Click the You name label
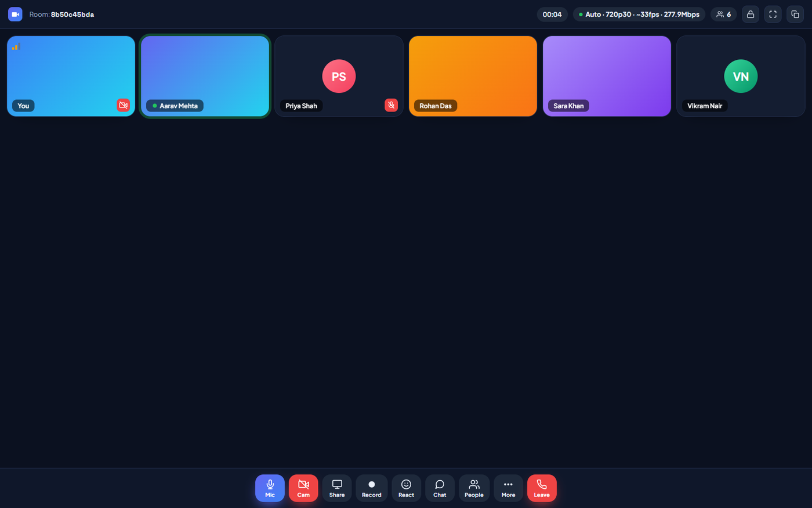 (x=23, y=106)
